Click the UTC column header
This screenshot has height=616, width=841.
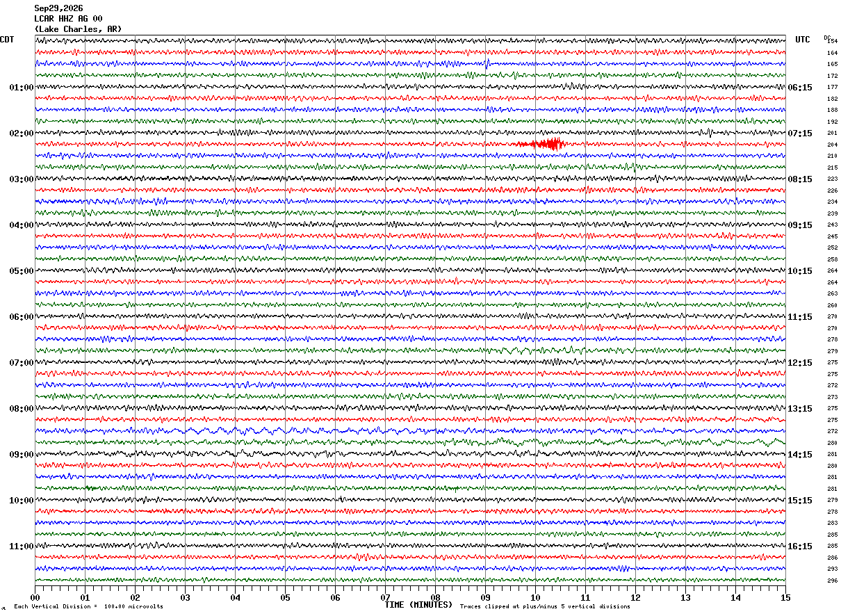[803, 40]
